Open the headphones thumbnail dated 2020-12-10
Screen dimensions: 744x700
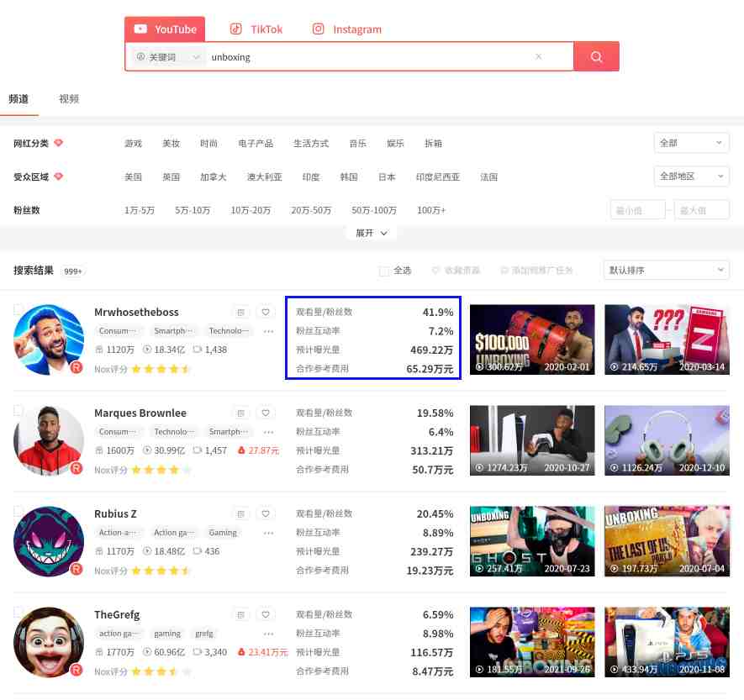tap(667, 440)
